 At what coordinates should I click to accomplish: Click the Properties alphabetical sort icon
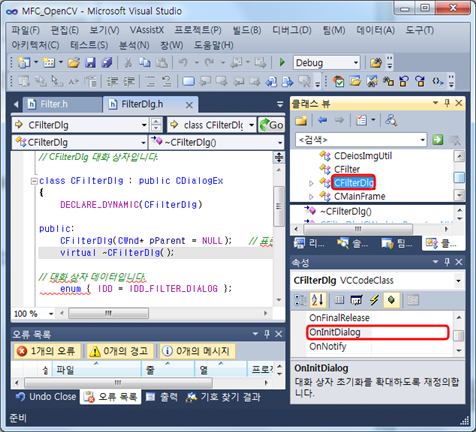pos(317,300)
